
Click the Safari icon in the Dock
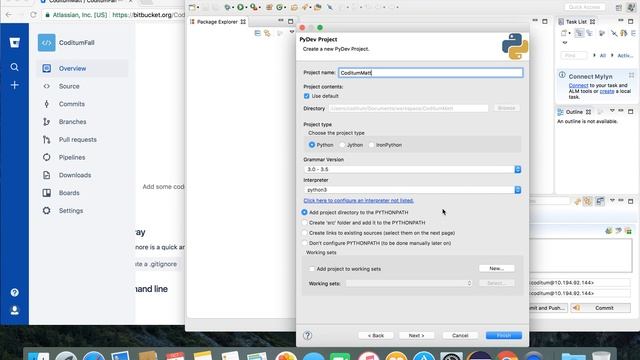coord(94,356)
